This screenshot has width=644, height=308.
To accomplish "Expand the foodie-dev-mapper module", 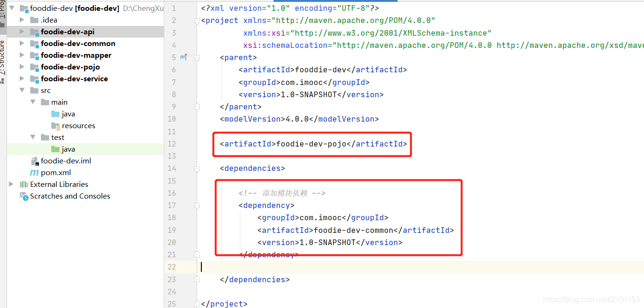I will click(x=22, y=55).
